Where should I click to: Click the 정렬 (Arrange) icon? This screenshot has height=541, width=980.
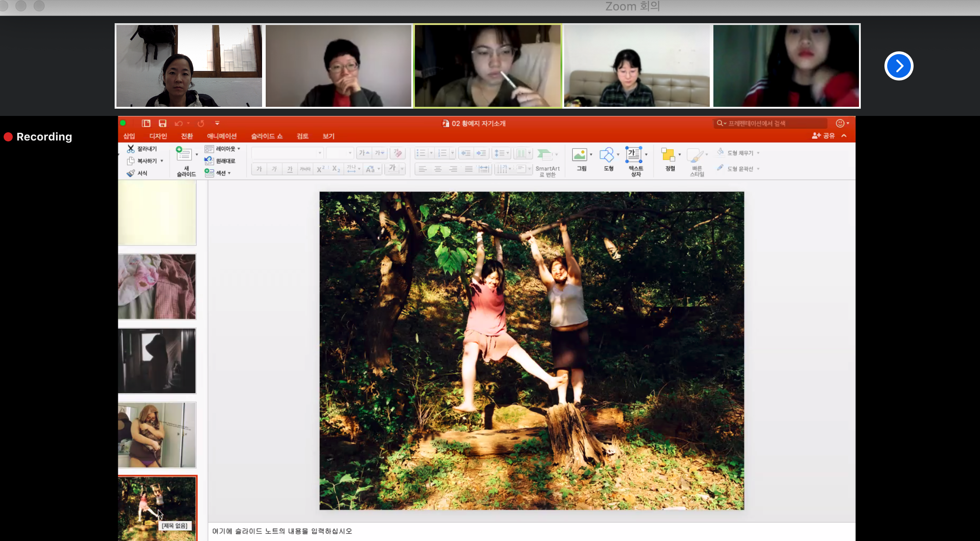tap(668, 155)
